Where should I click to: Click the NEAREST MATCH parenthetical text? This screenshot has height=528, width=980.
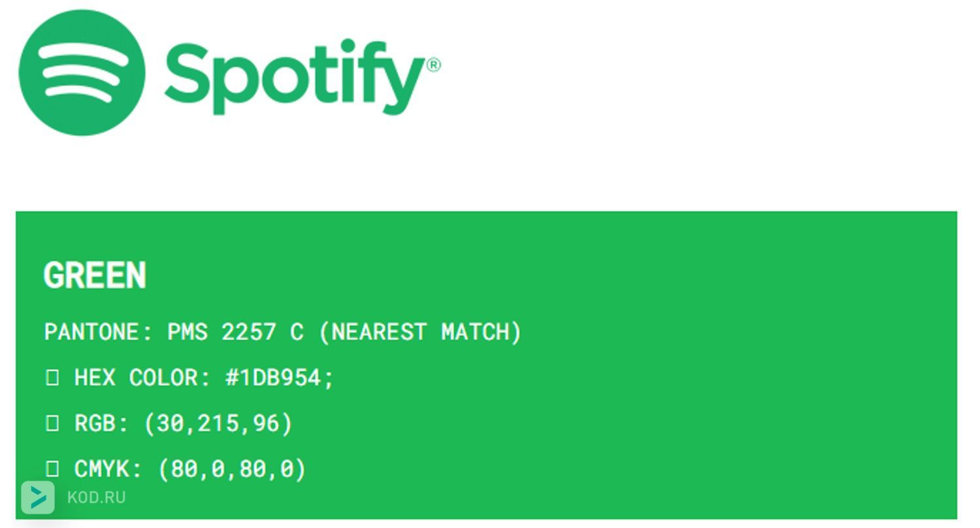[421, 332]
